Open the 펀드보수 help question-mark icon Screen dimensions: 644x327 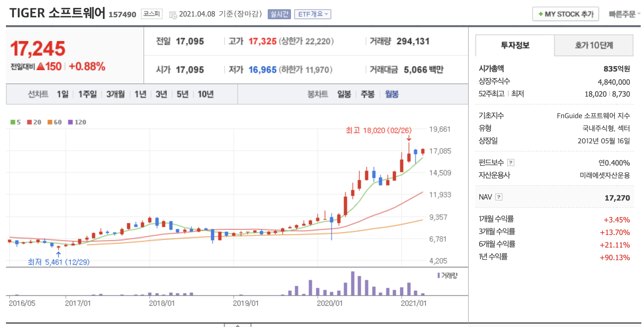(511, 163)
